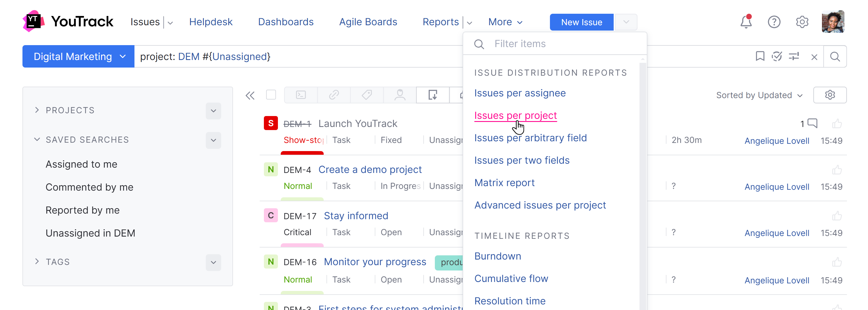Open the notifications bell

click(x=746, y=22)
